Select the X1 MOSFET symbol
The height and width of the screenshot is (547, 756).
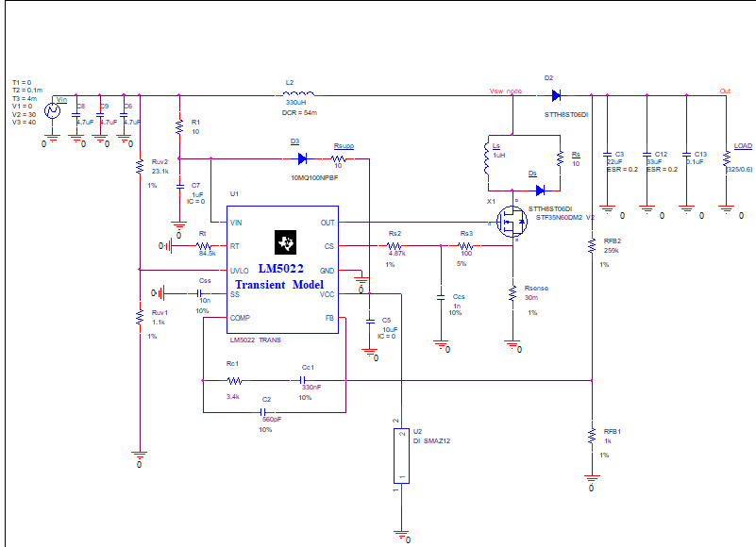512,222
